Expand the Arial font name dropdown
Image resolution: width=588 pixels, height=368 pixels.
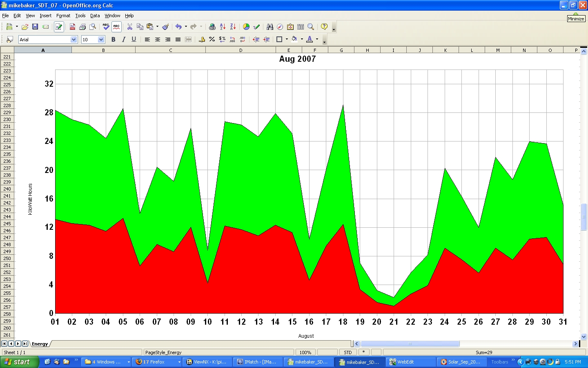pyautogui.click(x=73, y=40)
